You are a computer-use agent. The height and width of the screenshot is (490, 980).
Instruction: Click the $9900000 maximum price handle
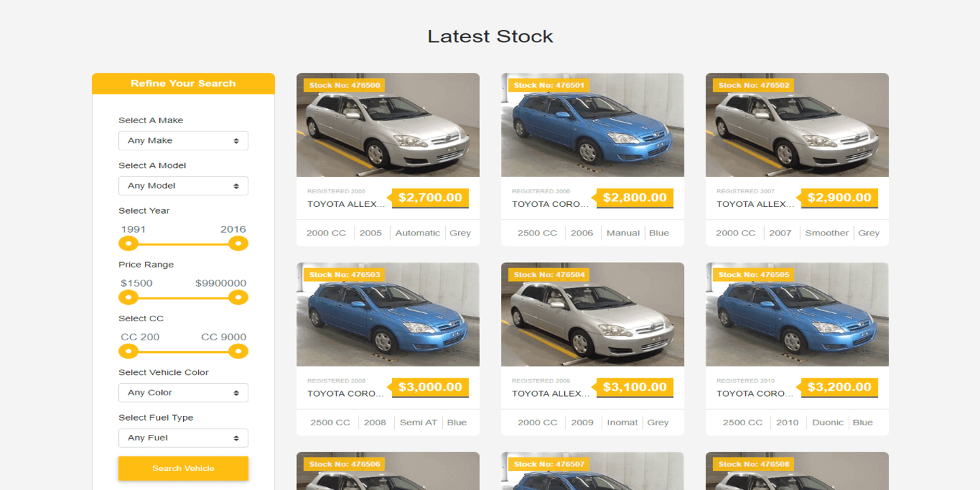click(x=238, y=297)
